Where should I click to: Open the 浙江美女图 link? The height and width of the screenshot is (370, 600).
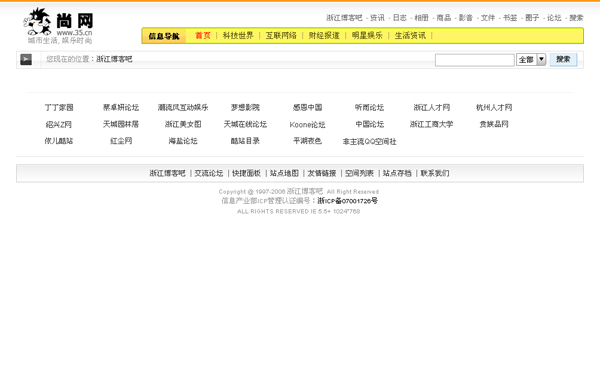(x=183, y=124)
